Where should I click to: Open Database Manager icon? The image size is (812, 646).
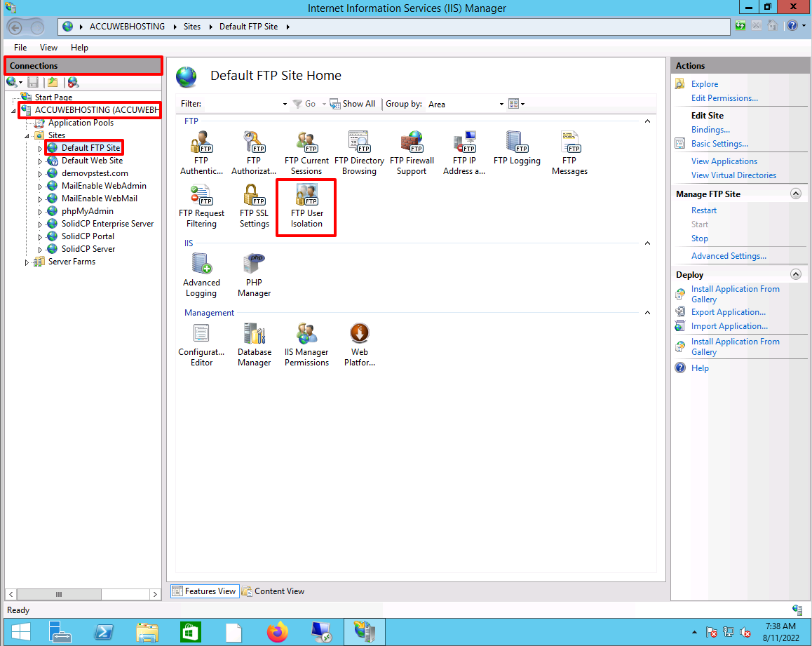254,345
